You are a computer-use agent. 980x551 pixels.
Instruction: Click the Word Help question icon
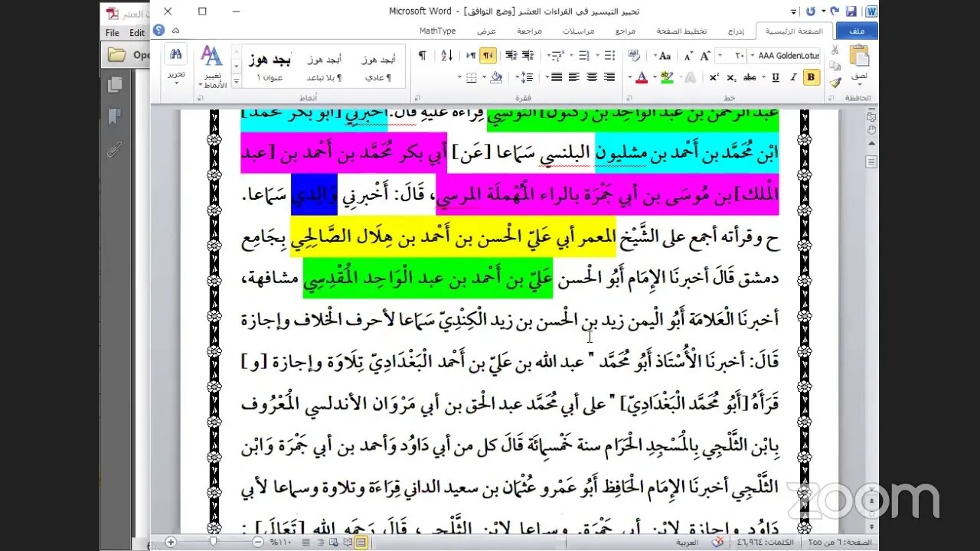coord(158,30)
